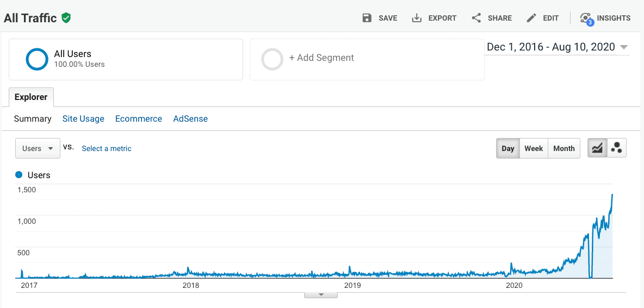Expand the date range picker arrow
644x308 pixels.
click(x=624, y=47)
